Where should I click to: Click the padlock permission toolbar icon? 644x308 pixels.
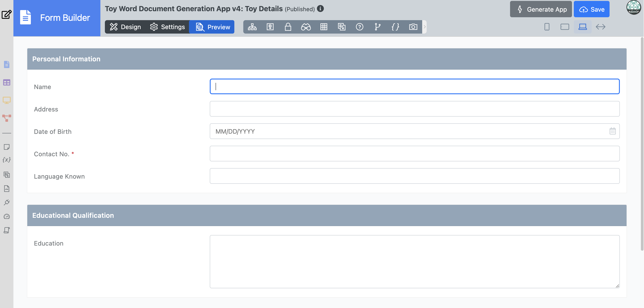click(x=288, y=27)
